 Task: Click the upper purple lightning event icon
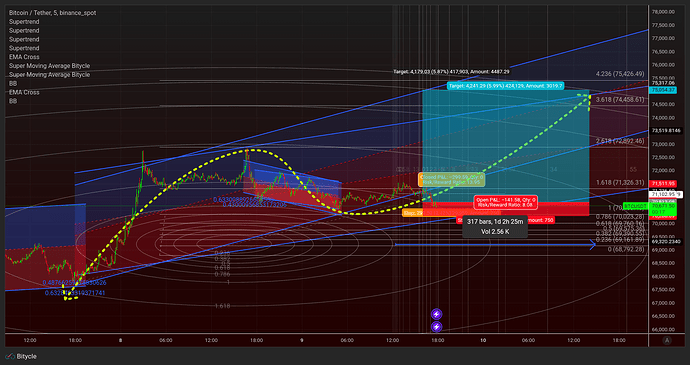coord(436,314)
